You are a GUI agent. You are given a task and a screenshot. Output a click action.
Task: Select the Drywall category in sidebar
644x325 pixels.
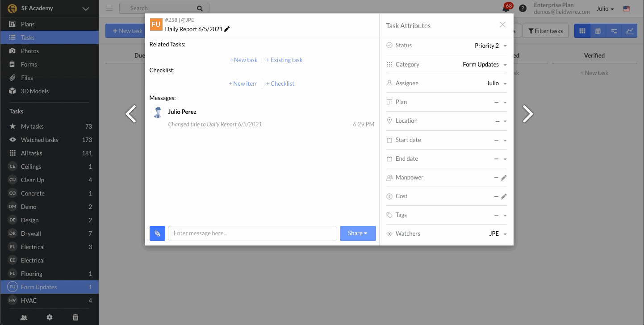pos(31,233)
